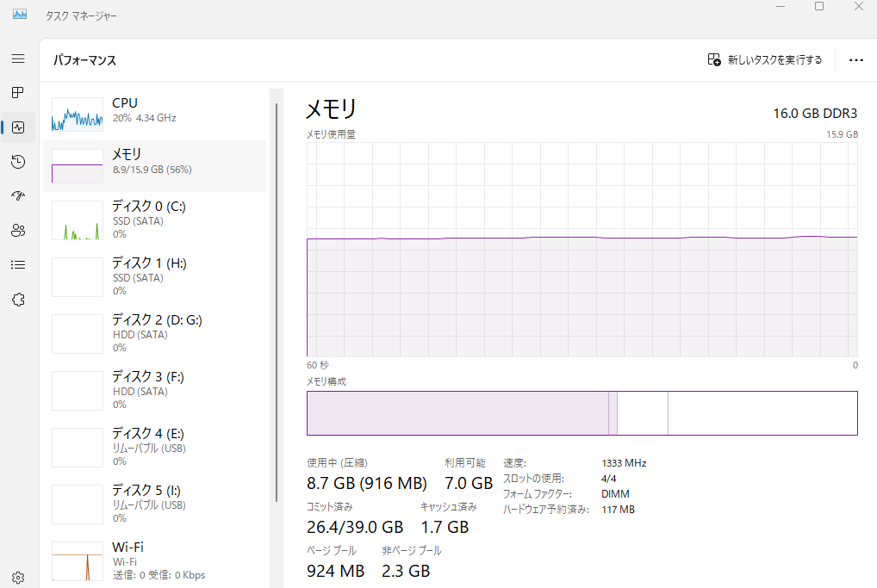Select ディスク 1 (H:) entry
The width and height of the screenshot is (877, 588).
pyautogui.click(x=154, y=277)
